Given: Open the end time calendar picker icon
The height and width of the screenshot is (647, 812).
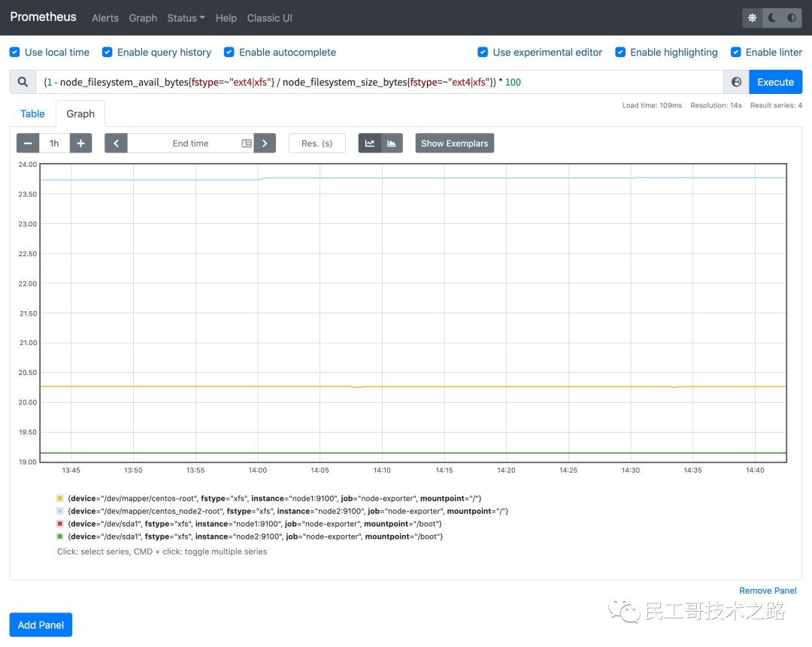Looking at the screenshot, I should coord(247,144).
